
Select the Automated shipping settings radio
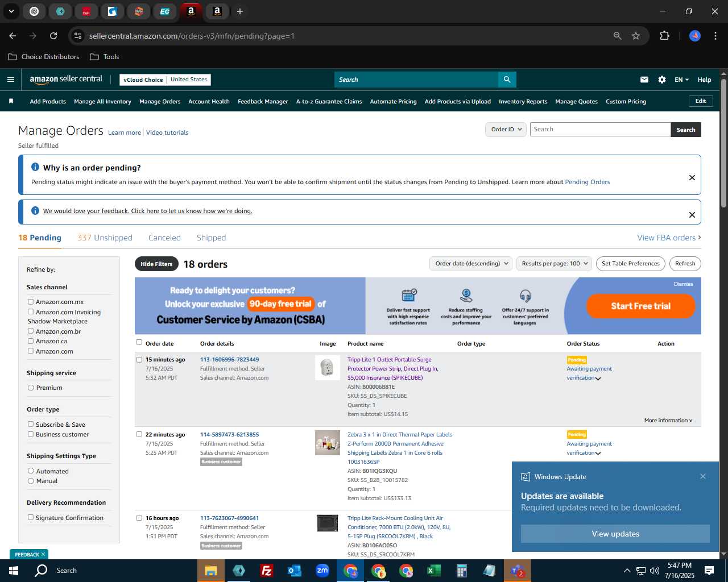[x=31, y=471]
